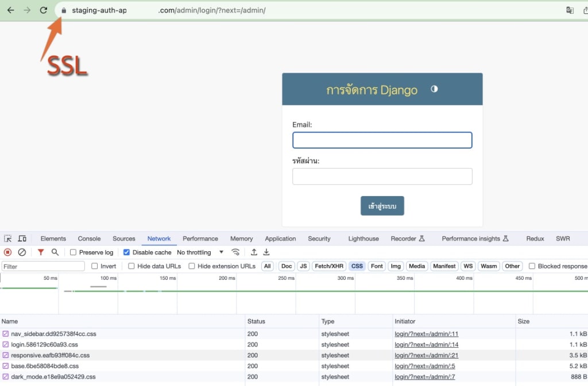Open initiator link login/?next=/admin/:11

pyautogui.click(x=427, y=334)
